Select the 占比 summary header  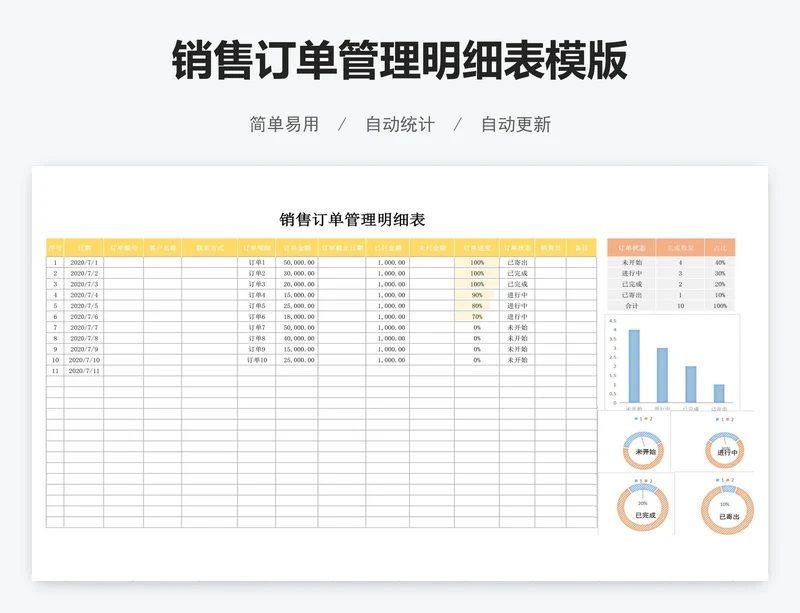(720, 248)
